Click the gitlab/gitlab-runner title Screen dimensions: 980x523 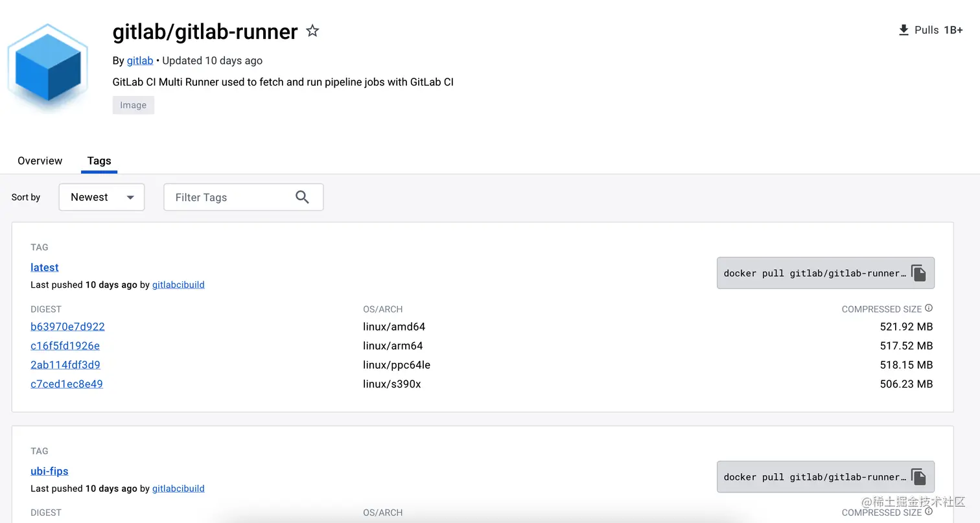[x=205, y=31]
